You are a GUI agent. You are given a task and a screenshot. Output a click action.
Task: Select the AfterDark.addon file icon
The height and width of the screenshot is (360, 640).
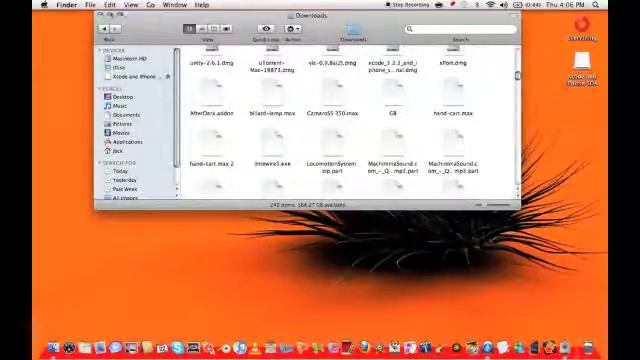pyautogui.click(x=211, y=93)
